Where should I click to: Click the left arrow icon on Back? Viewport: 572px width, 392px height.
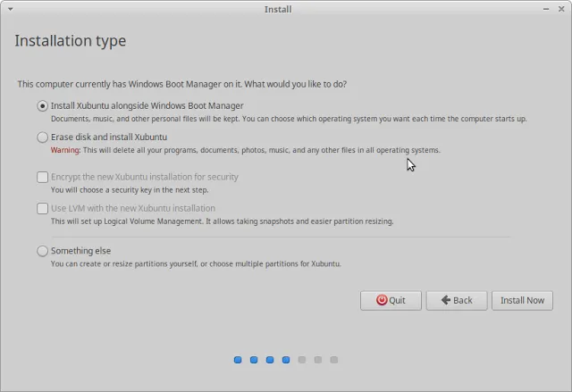point(444,300)
